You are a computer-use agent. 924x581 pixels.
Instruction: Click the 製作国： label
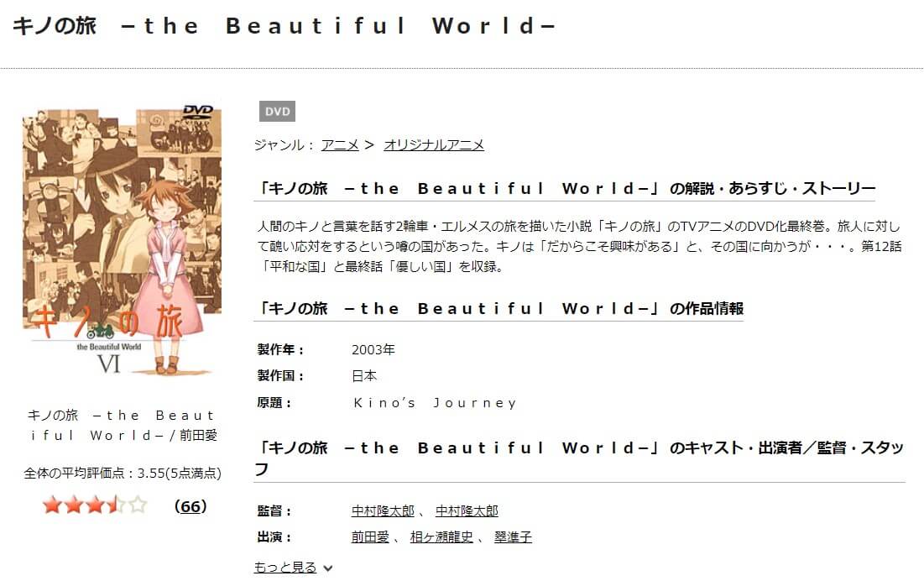[x=280, y=376]
